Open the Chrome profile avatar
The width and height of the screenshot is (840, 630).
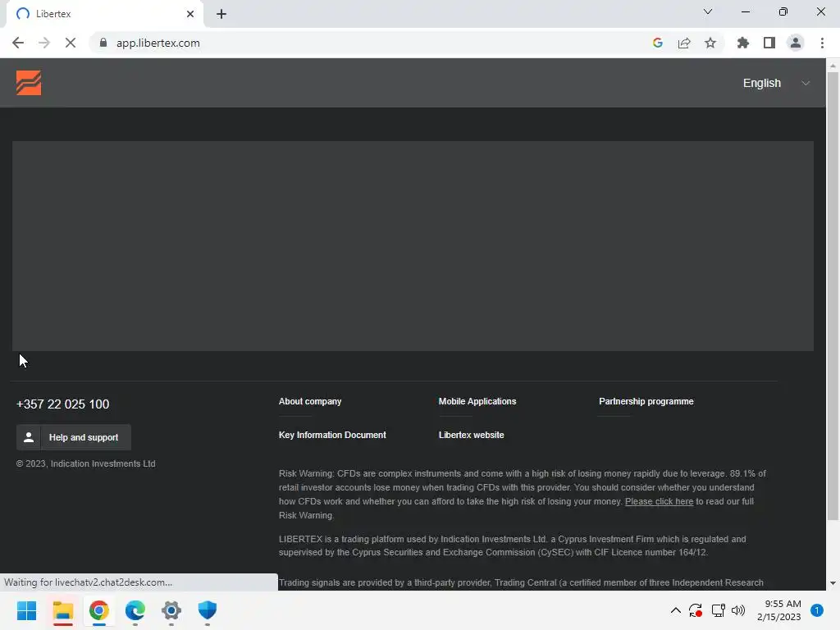(796, 43)
